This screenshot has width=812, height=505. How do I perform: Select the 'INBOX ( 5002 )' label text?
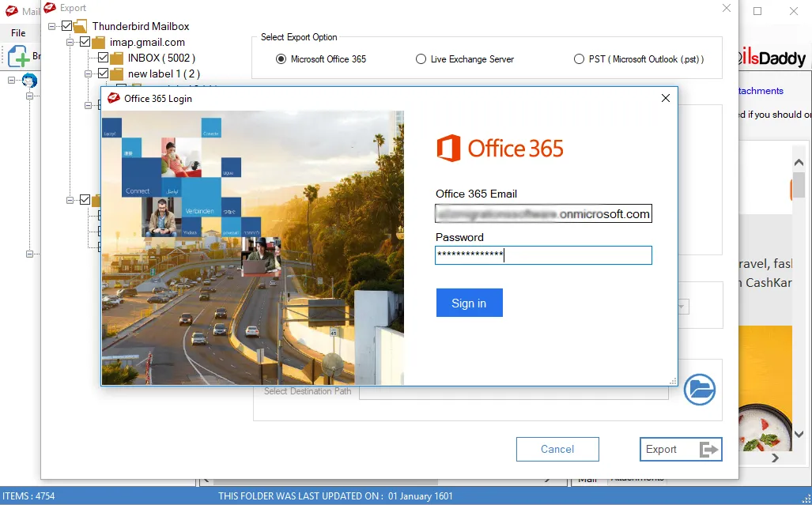tap(161, 58)
